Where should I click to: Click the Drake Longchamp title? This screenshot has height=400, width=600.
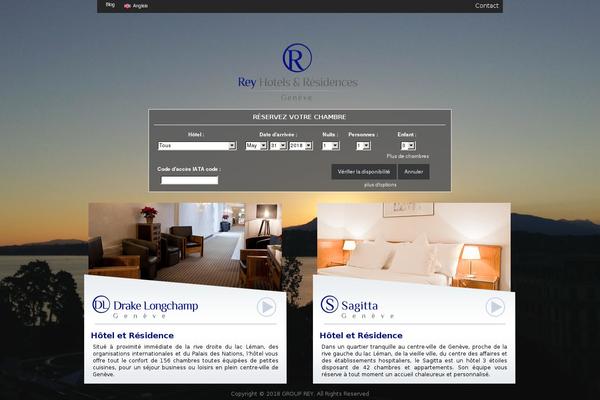click(x=156, y=306)
